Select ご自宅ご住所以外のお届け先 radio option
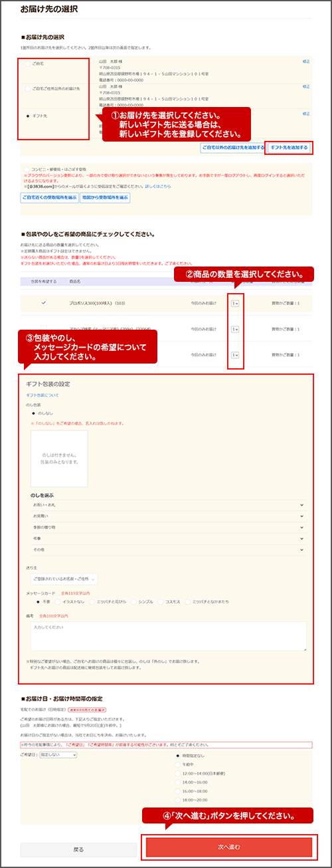This screenshot has width=332, height=868. [x=27, y=88]
